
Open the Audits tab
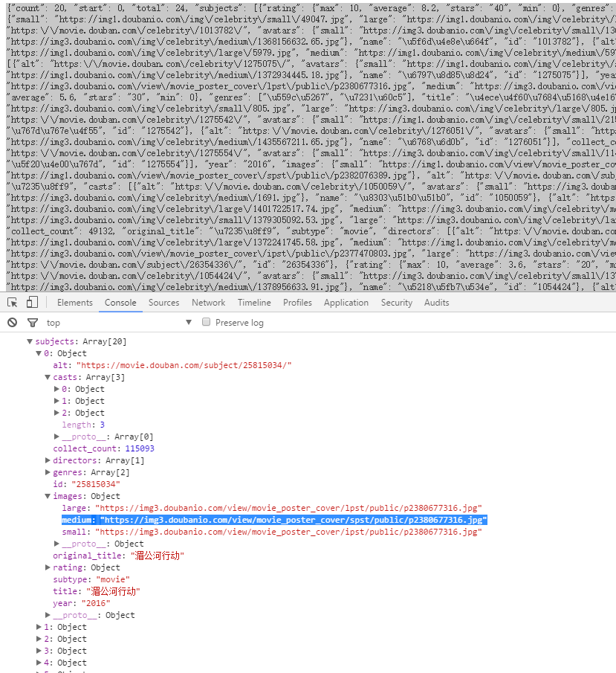tap(436, 303)
